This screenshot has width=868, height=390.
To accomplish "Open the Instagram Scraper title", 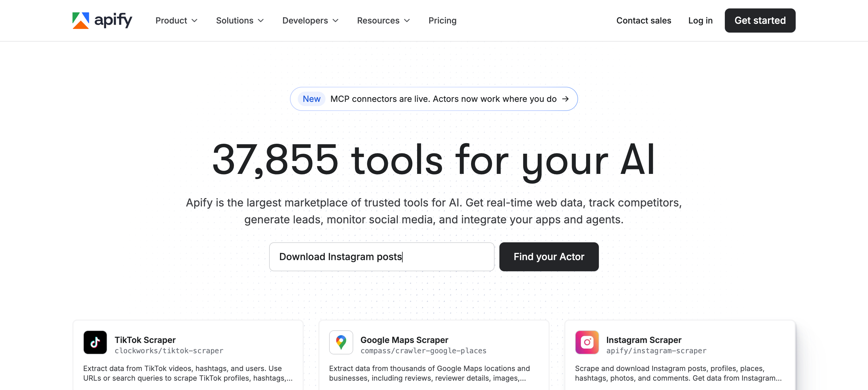I will point(643,340).
